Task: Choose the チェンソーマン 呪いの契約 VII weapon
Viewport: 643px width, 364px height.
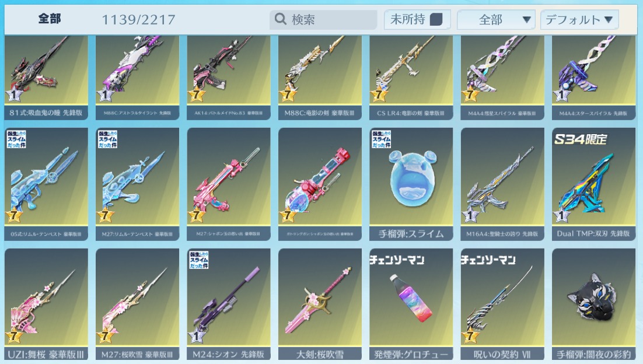Action: [502, 304]
